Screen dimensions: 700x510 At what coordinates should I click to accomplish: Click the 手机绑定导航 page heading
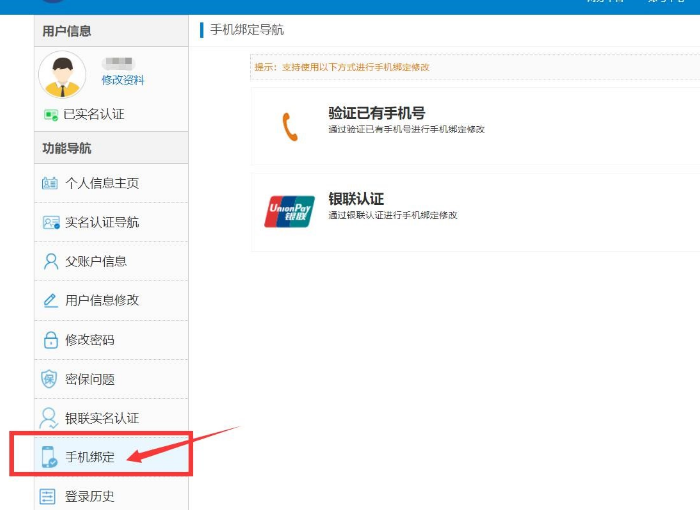coord(247,30)
